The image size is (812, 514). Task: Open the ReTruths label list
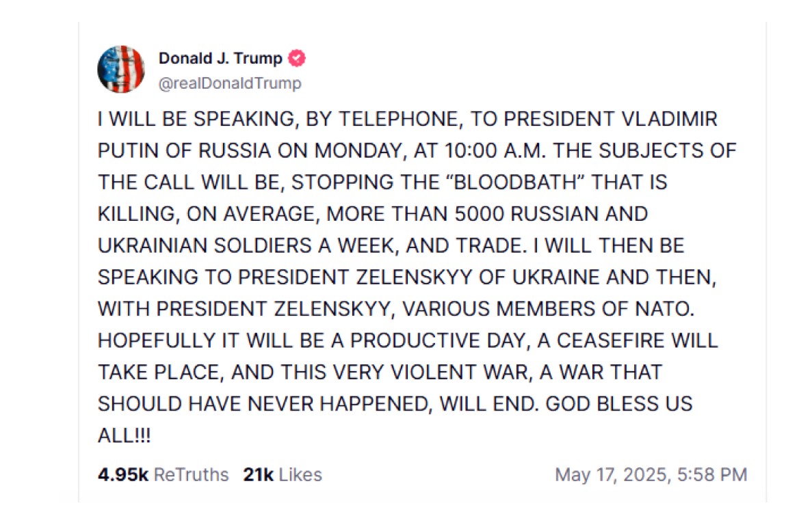click(191, 474)
